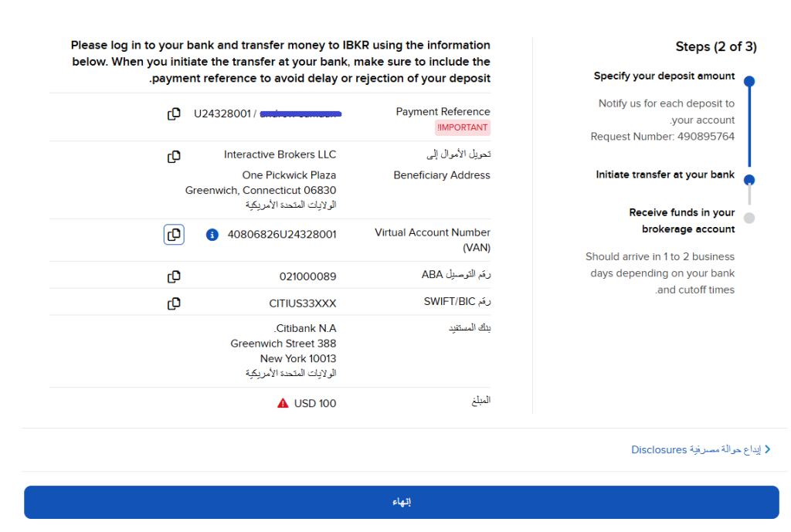791x532 pixels.
Task: Click the Payment Reference label
Action: point(443,111)
